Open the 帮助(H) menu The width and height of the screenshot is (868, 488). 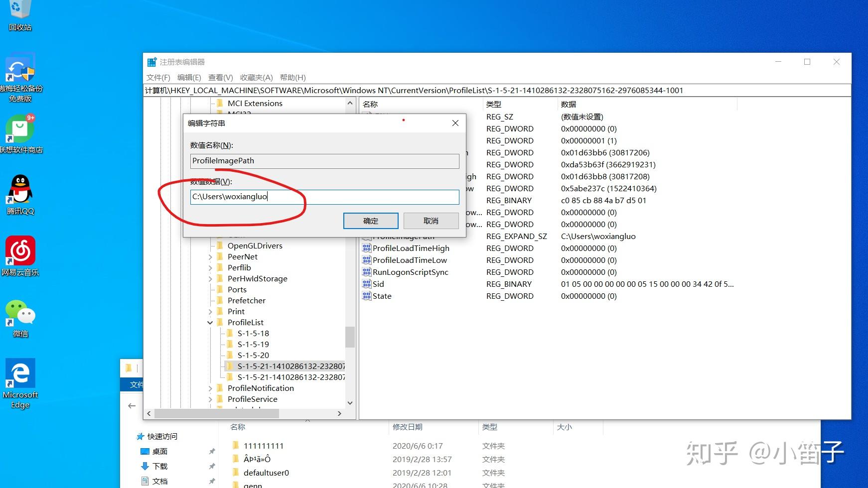292,77
